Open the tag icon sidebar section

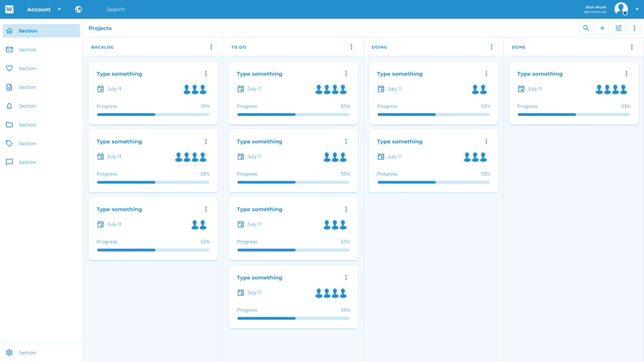pos(9,143)
